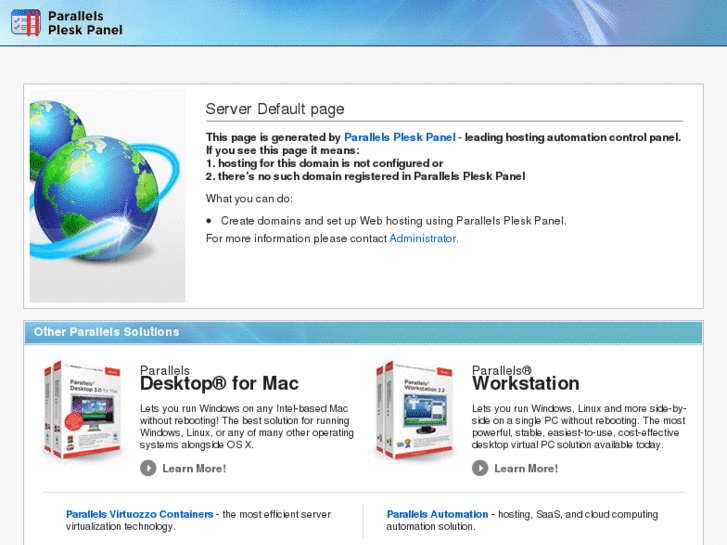Click 'hosting for this domain is not configured' line
Image resolution: width=727 pixels, height=545 pixels.
(x=325, y=163)
